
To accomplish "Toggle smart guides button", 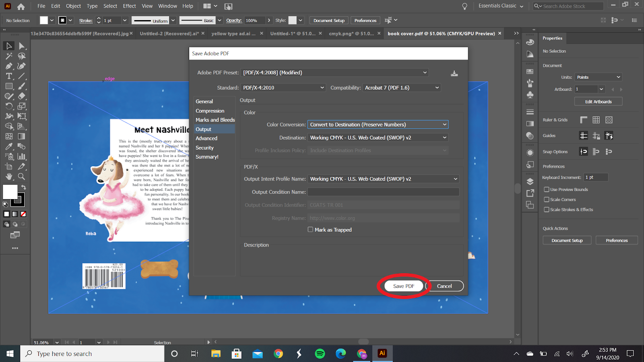I will pos(609,136).
